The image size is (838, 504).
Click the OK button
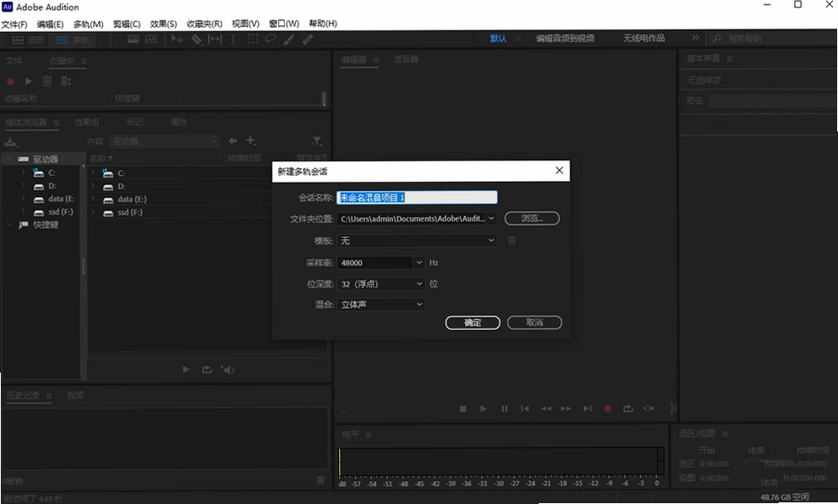(473, 322)
